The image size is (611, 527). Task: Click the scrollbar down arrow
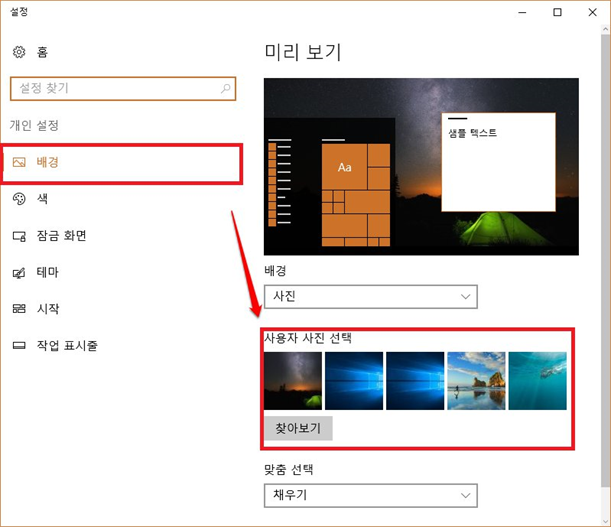click(605, 521)
